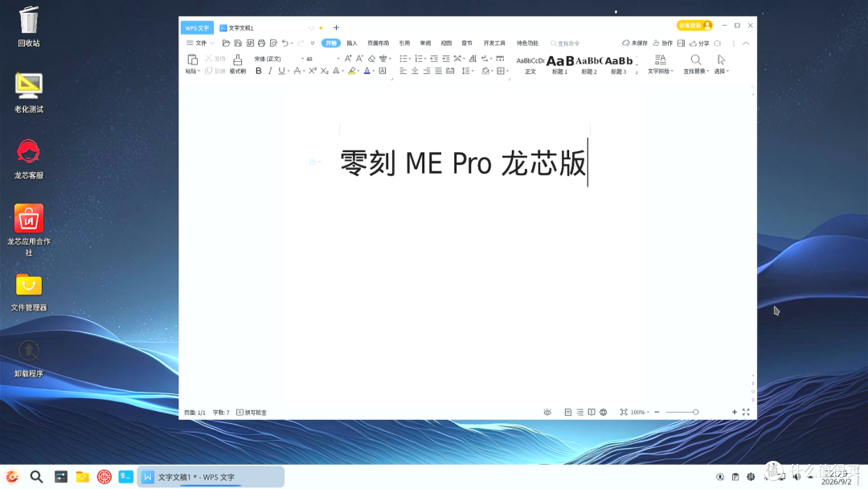Image resolution: width=868 pixels, height=489 pixels.
Task: Open the font name dropdown
Action: (302, 59)
